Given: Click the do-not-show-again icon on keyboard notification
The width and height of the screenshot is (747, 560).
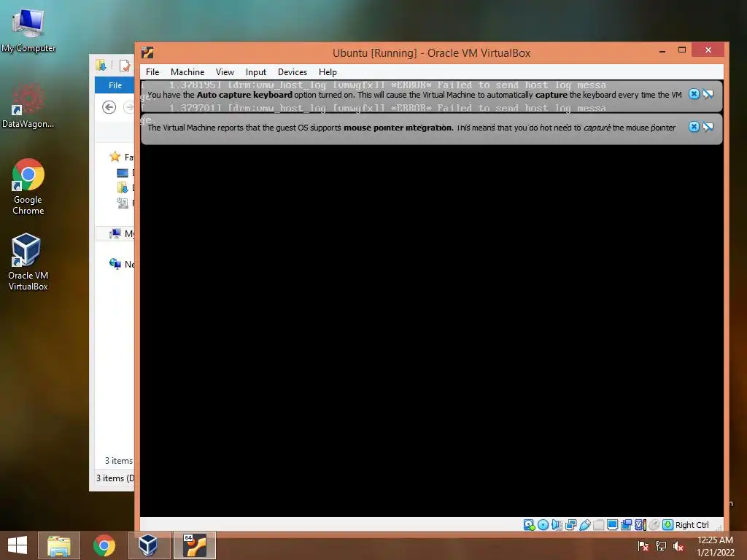Looking at the screenshot, I should 708,94.
